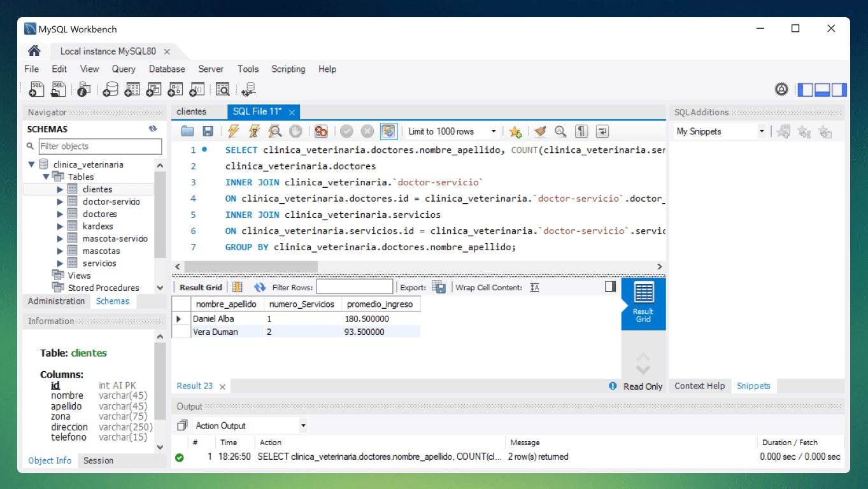Open the 'Limit to 1000 rows' dropdown
868x489 pixels.
tap(453, 131)
